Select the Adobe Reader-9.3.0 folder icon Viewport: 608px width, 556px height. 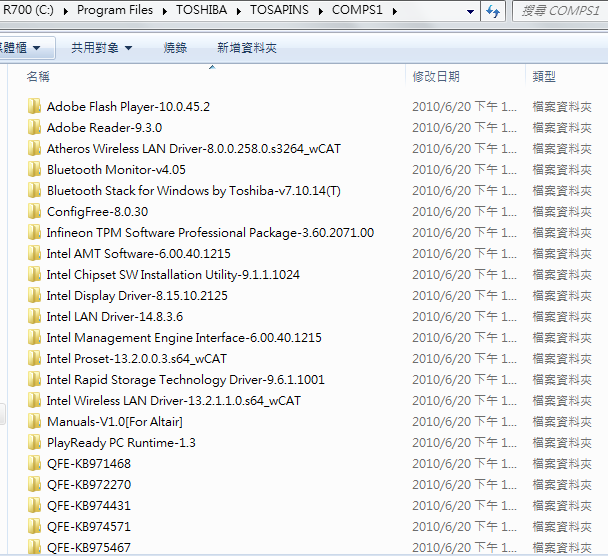[x=35, y=127]
